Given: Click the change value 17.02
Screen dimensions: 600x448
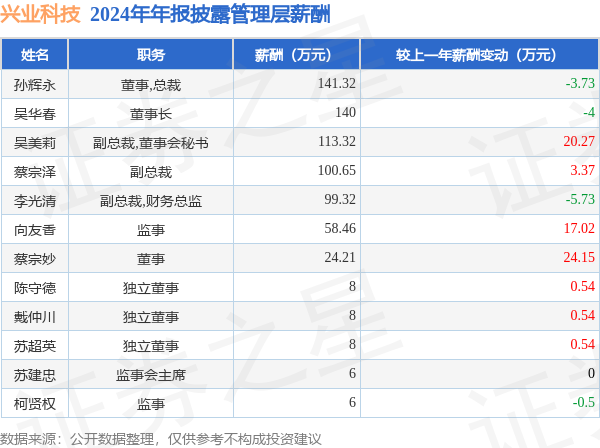Looking at the screenshot, I should point(579,228).
